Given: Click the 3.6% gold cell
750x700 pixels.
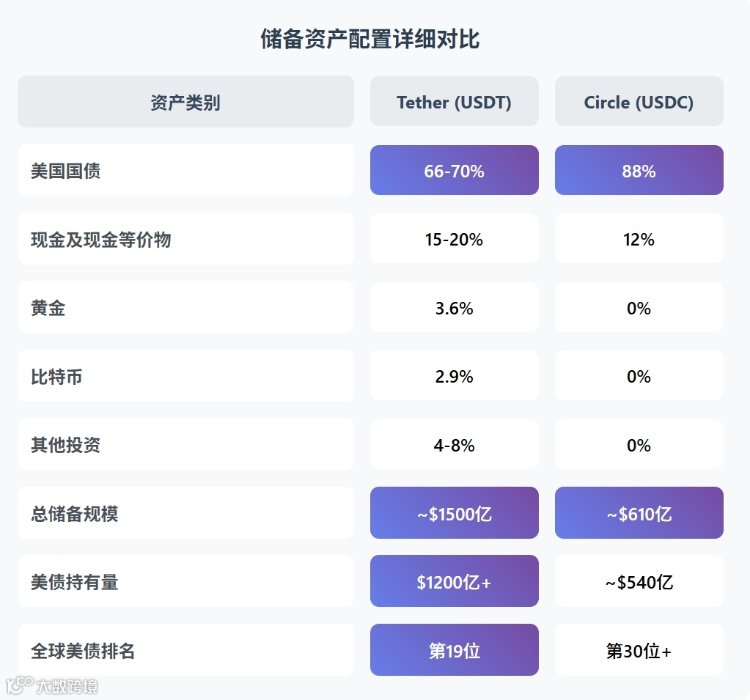Looking at the screenshot, I should click(454, 308).
